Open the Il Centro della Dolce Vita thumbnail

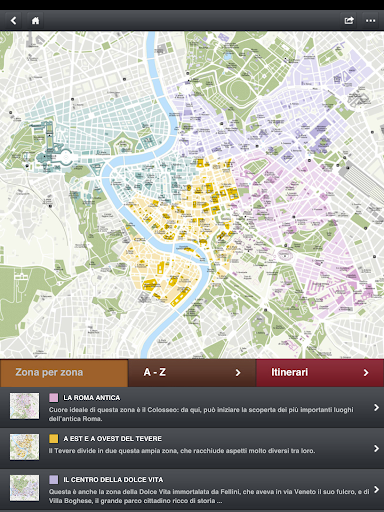pos(24,488)
